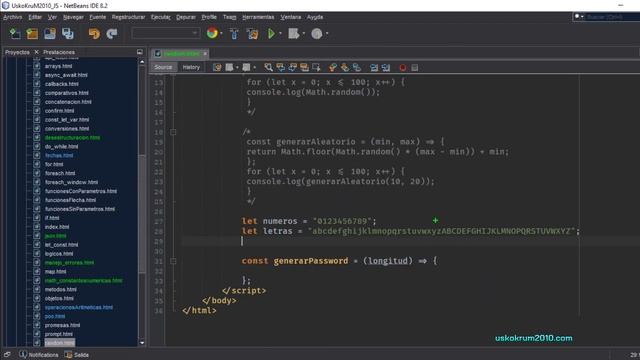This screenshot has height=360, width=640.
Task: Select funcionesFlecha.html in project tree
Action: pos(70,200)
